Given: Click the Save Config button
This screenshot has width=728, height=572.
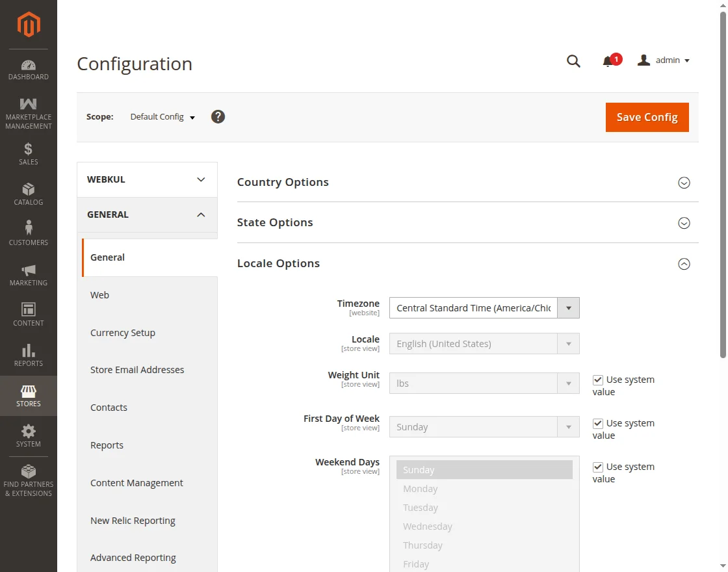Looking at the screenshot, I should (x=647, y=117).
